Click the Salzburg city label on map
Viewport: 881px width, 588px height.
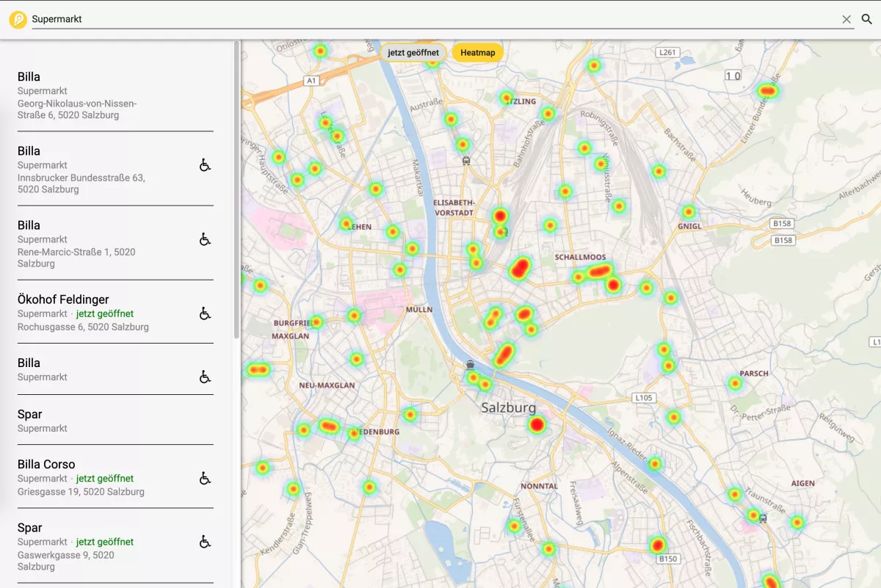pyautogui.click(x=508, y=407)
